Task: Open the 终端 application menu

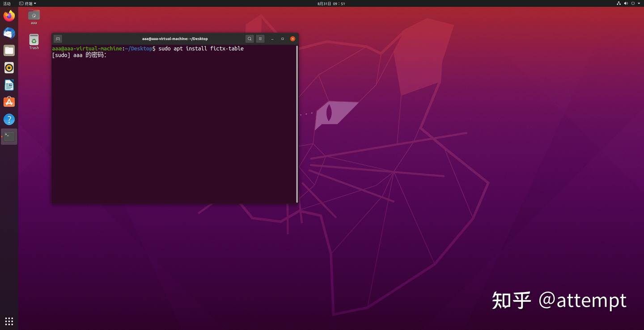Action: [x=28, y=3]
